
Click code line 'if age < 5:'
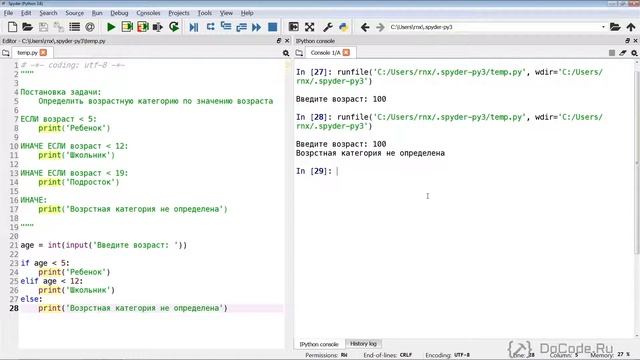tap(45, 263)
